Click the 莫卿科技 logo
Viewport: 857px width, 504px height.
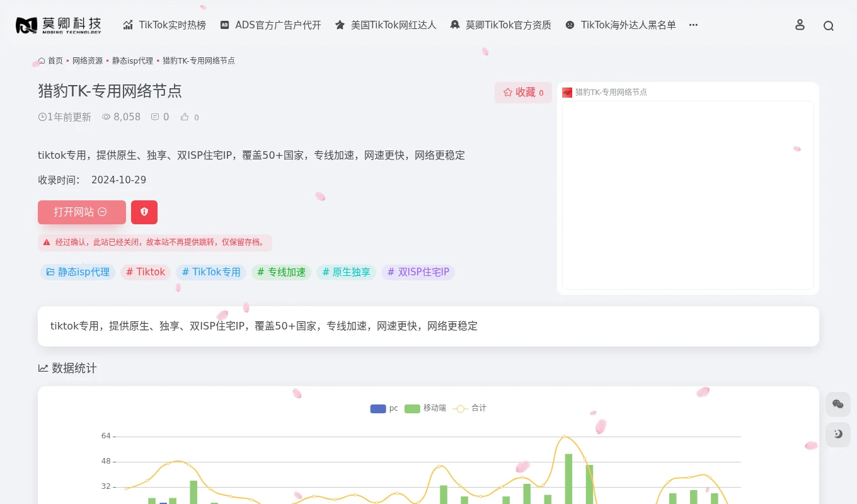[58, 25]
